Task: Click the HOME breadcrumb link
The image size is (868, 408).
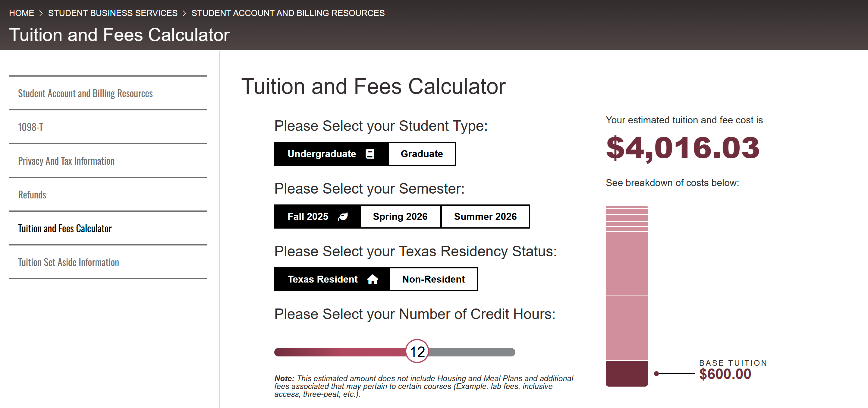Action: [22, 13]
